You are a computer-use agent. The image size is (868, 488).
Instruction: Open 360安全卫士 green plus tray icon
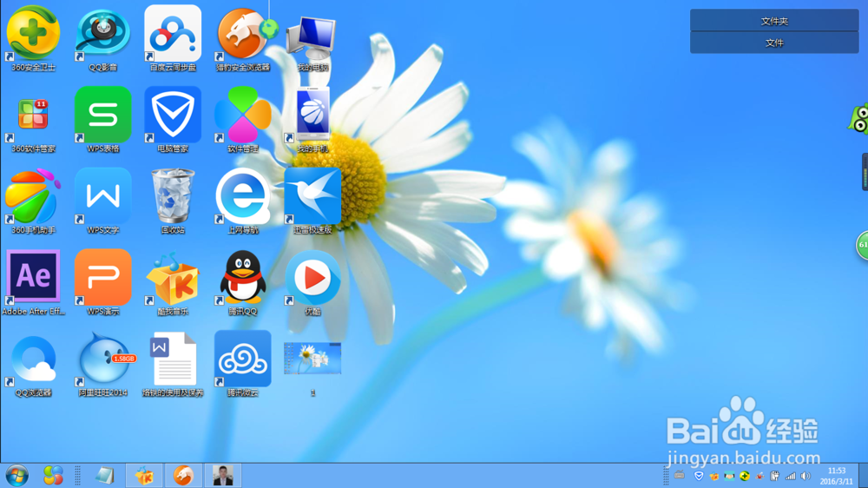(745, 476)
